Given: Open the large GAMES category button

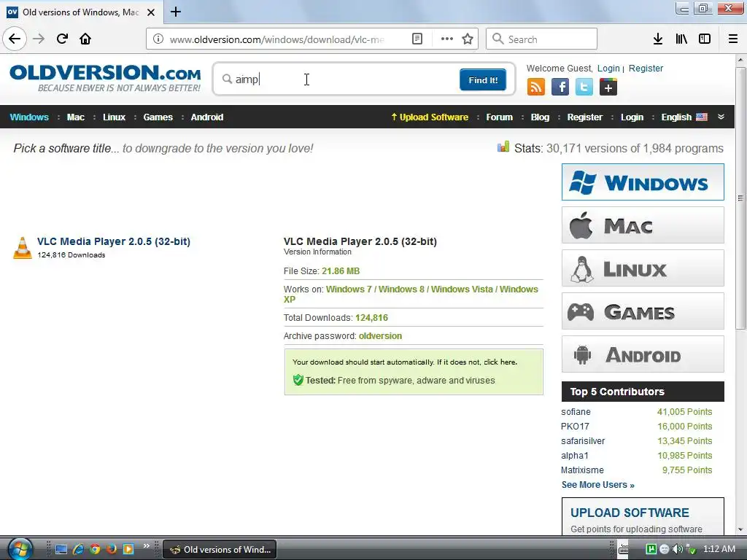Looking at the screenshot, I should (x=643, y=311).
